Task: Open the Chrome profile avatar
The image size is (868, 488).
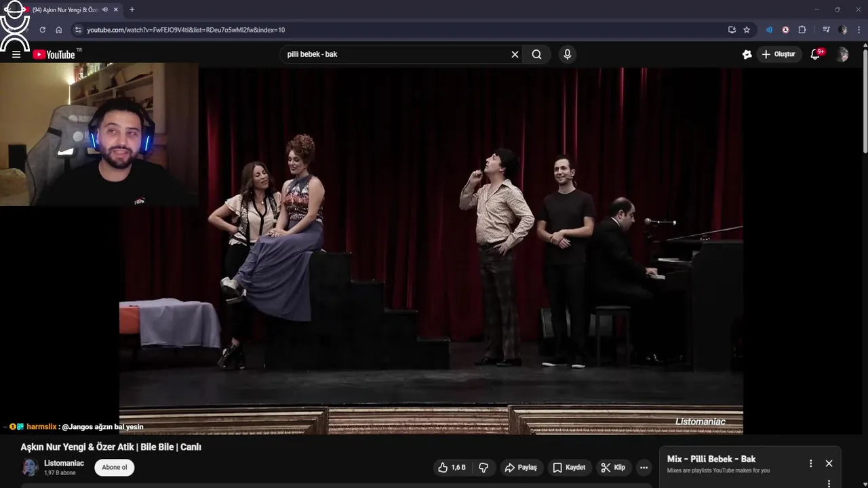Action: click(x=843, y=30)
